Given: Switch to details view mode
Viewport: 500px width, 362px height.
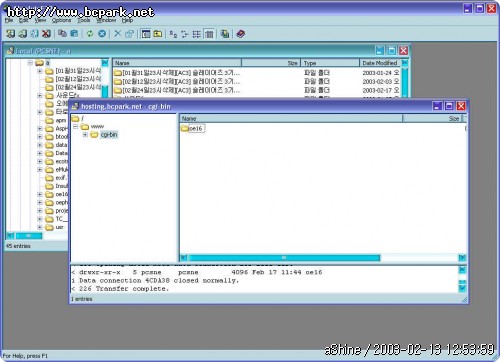Looking at the screenshot, I should point(209,34).
